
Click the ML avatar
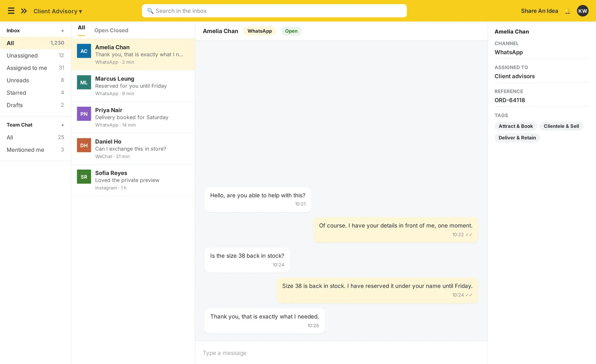tap(84, 83)
